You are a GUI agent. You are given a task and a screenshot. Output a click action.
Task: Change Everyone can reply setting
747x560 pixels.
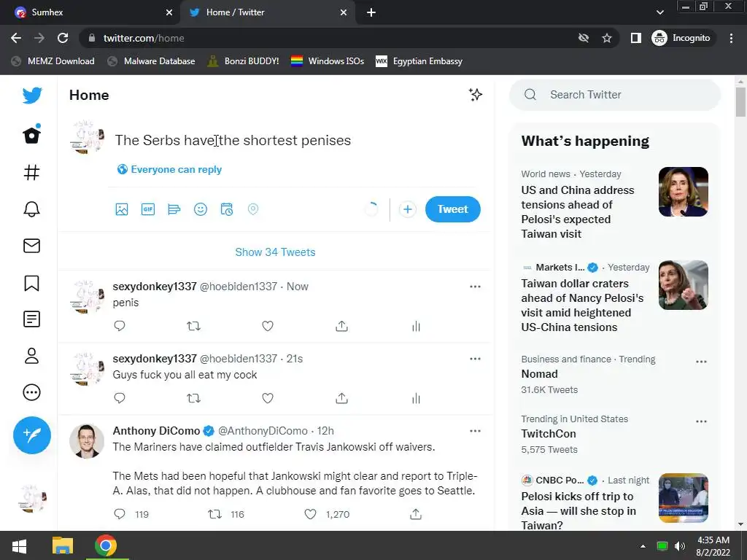point(169,169)
